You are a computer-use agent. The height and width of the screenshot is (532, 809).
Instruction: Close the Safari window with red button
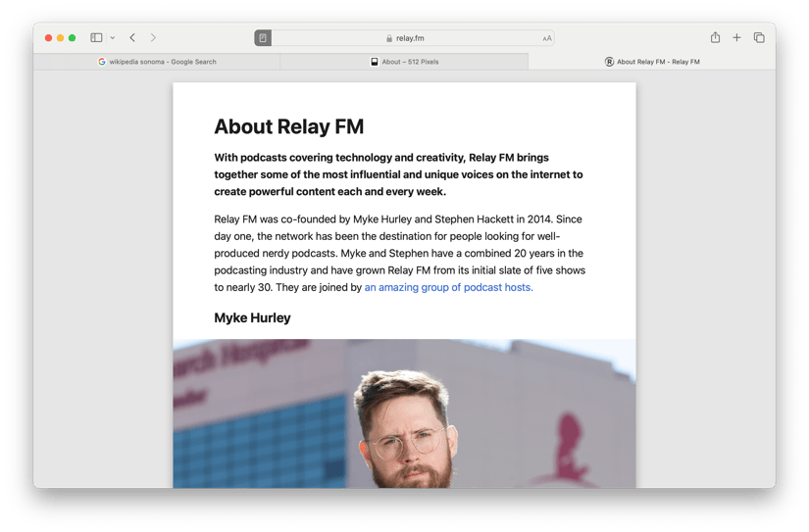tap(48, 37)
